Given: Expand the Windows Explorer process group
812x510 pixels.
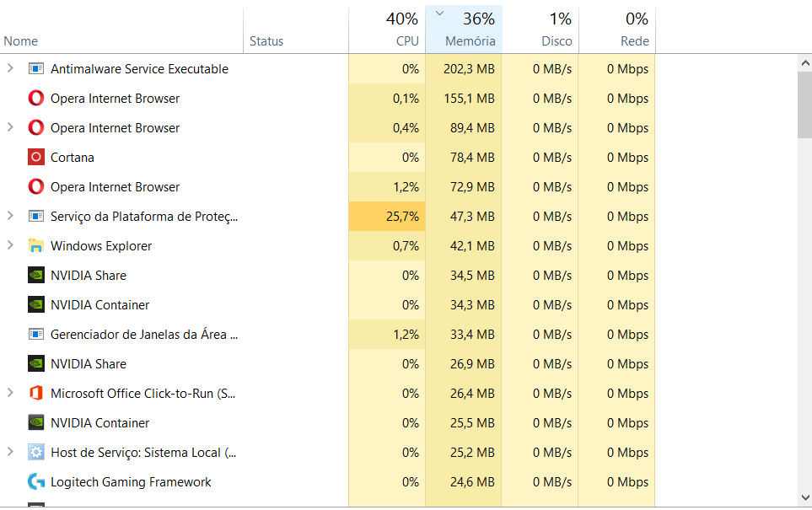Looking at the screenshot, I should click(10, 246).
